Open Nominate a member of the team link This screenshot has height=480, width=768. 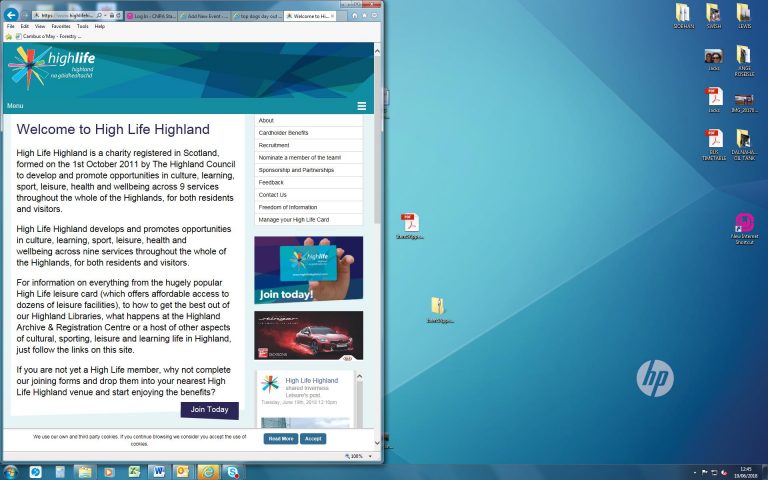coord(309,158)
